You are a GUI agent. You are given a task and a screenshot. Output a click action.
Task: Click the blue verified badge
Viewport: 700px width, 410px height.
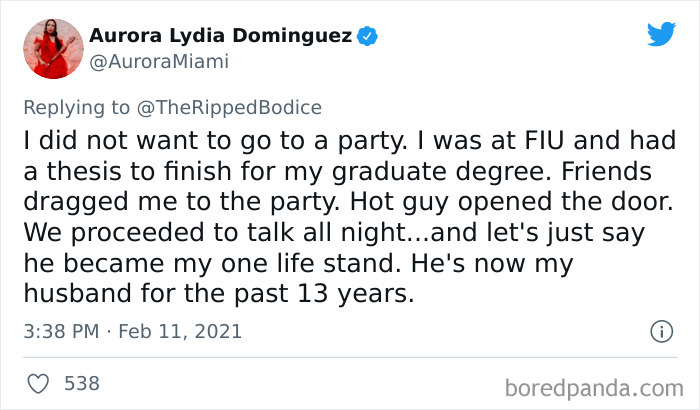[x=368, y=37]
